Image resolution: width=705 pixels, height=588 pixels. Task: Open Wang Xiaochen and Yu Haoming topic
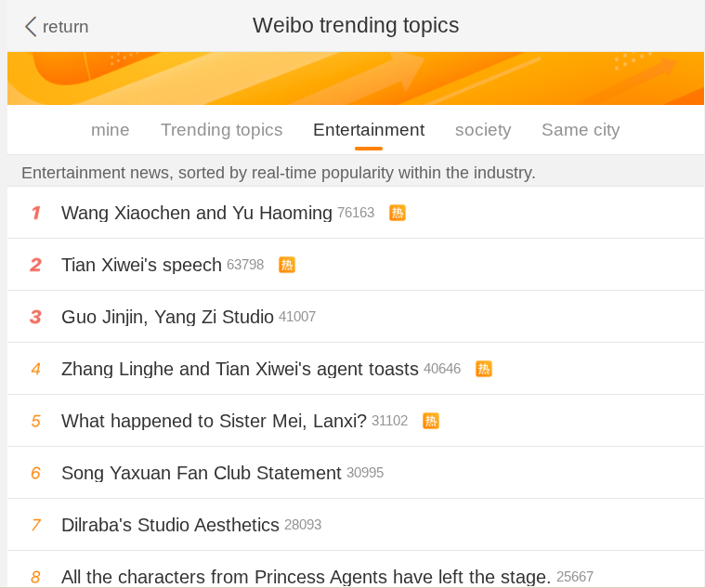(197, 213)
